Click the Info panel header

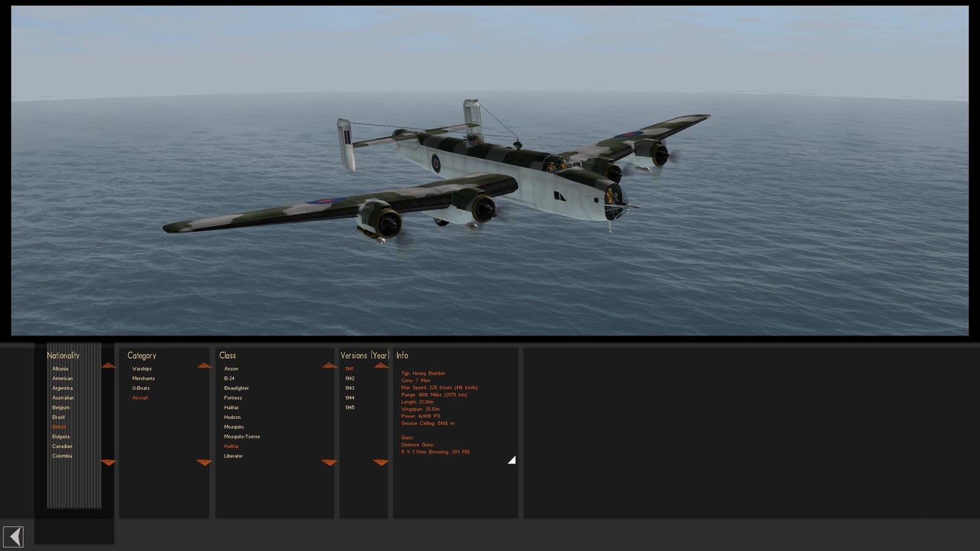point(402,356)
